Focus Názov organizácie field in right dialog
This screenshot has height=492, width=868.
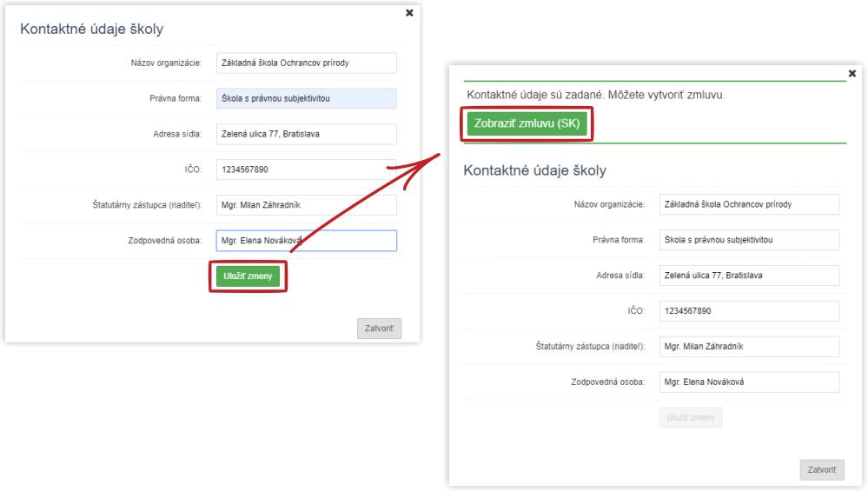tap(749, 204)
